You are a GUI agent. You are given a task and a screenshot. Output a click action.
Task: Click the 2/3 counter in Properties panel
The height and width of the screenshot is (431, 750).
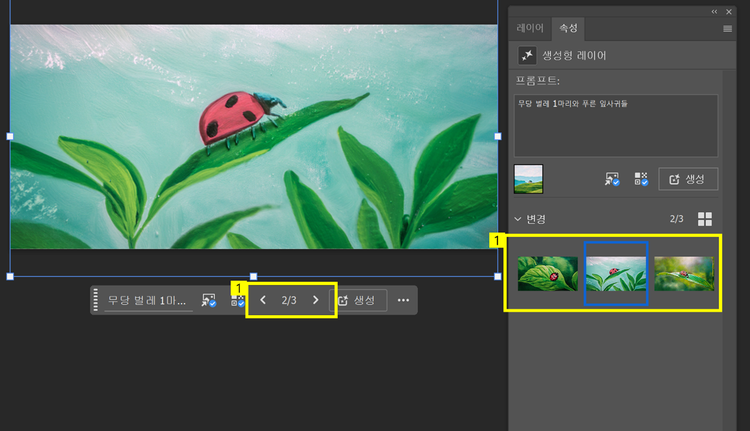point(676,219)
